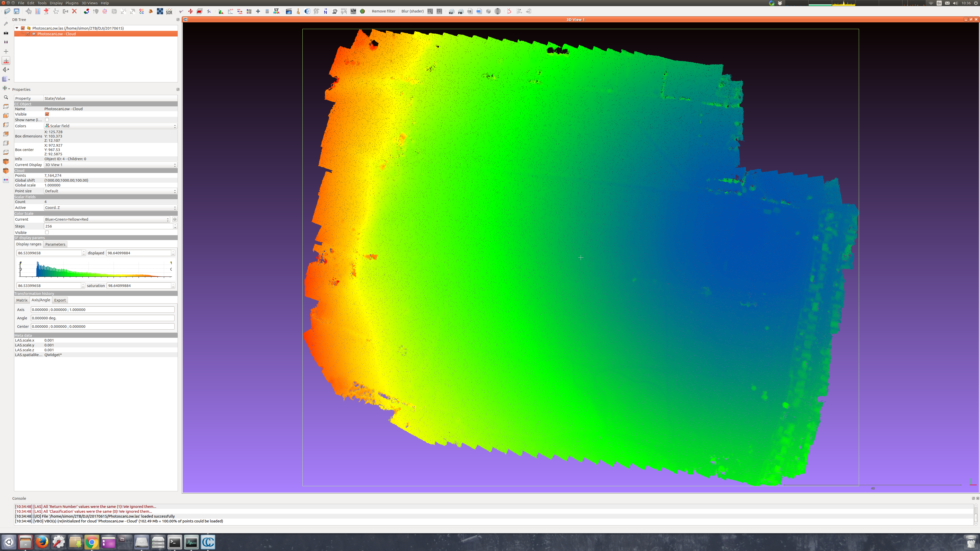
Task: Enable the Show name (in 3D) checkbox
Action: (47, 120)
